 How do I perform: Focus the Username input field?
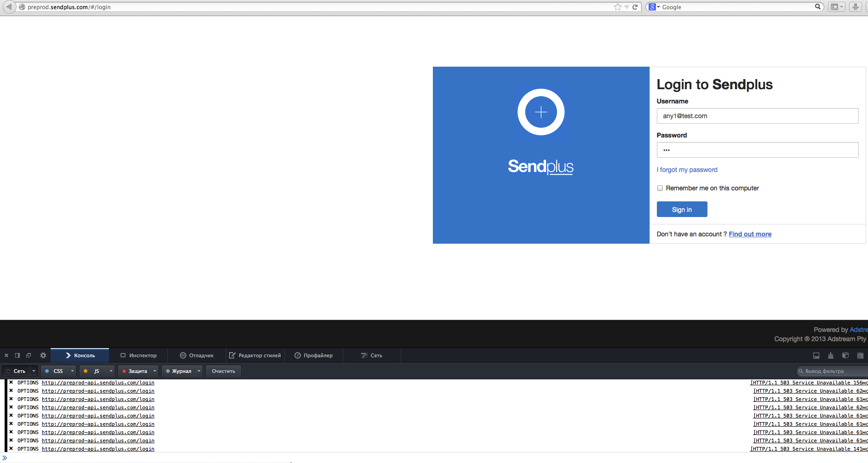tap(757, 116)
